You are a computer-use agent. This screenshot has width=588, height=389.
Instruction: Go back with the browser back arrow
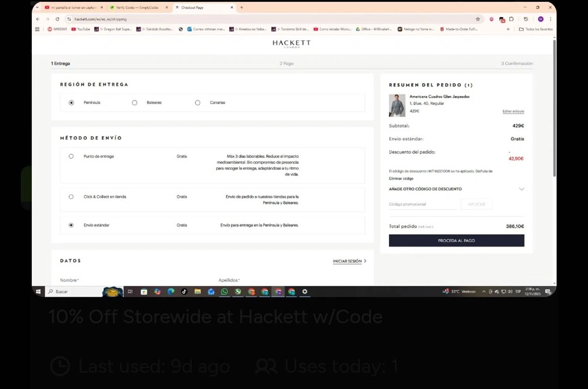tap(38, 19)
